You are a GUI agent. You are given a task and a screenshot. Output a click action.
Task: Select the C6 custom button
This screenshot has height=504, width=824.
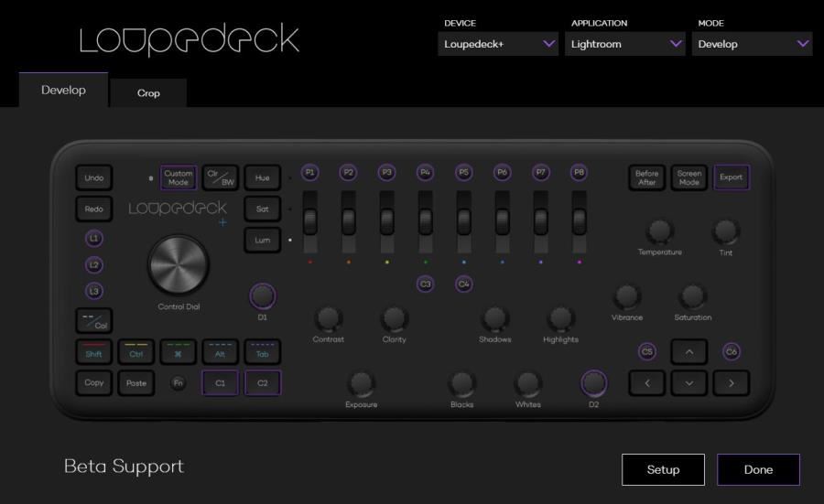(731, 352)
